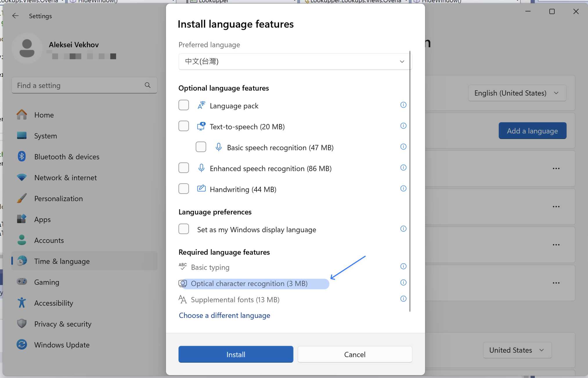Viewport: 588px width, 378px height.
Task: Select Personalization in the sidebar
Action: [84, 198]
